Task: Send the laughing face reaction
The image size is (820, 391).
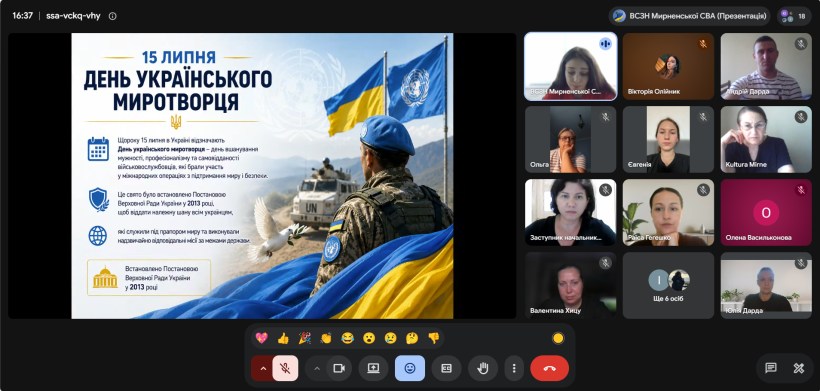Action: (347, 338)
